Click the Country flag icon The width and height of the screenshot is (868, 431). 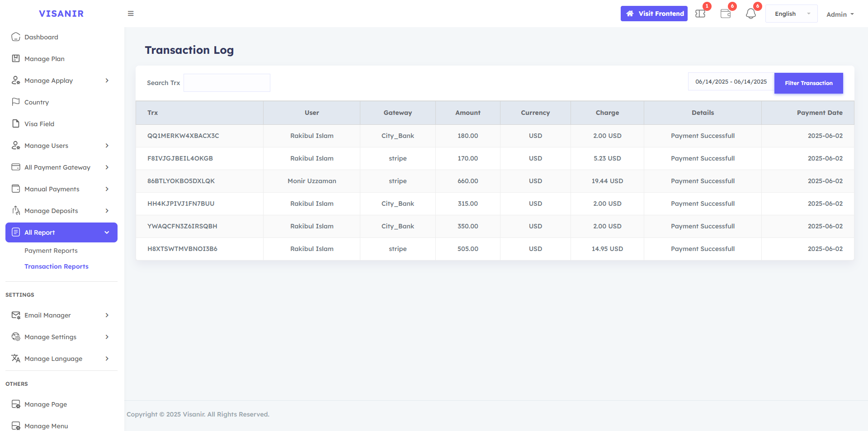click(x=16, y=102)
